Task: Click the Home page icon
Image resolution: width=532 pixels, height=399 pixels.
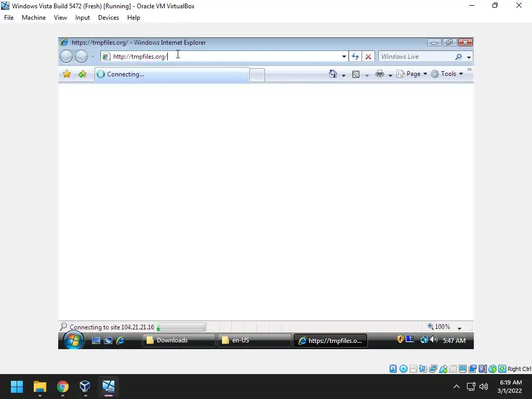Action: [x=333, y=74]
